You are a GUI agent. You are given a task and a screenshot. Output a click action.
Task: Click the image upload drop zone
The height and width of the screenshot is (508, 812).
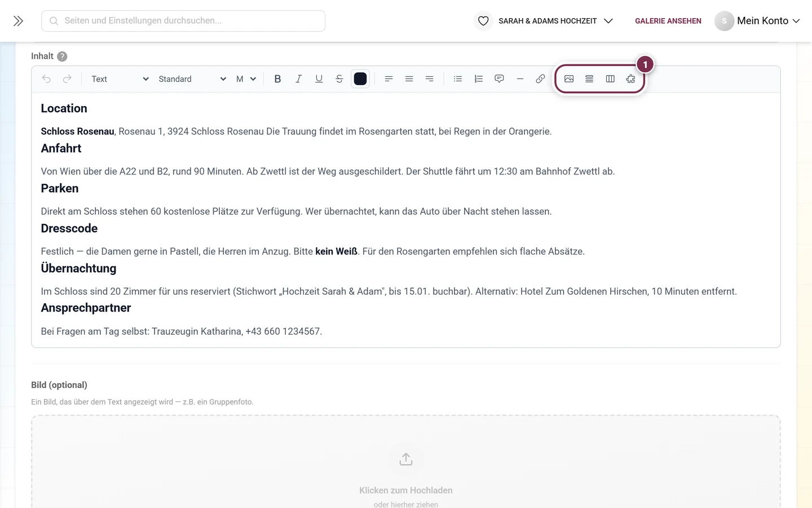[406, 462]
